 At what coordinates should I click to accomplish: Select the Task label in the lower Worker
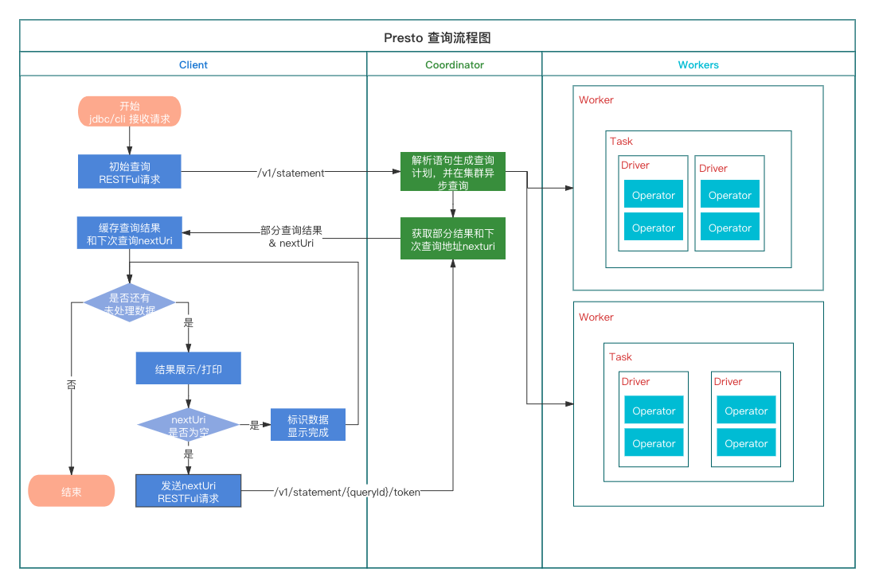[x=620, y=356]
